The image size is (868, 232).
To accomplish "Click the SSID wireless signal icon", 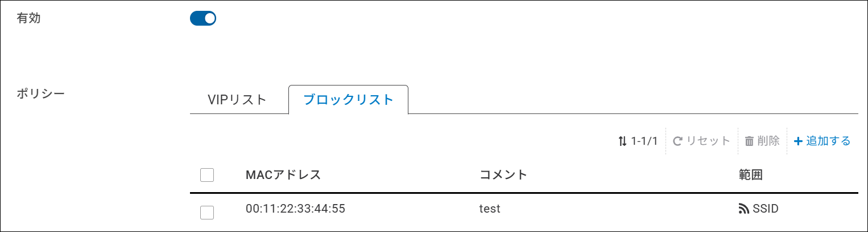I will click(743, 209).
